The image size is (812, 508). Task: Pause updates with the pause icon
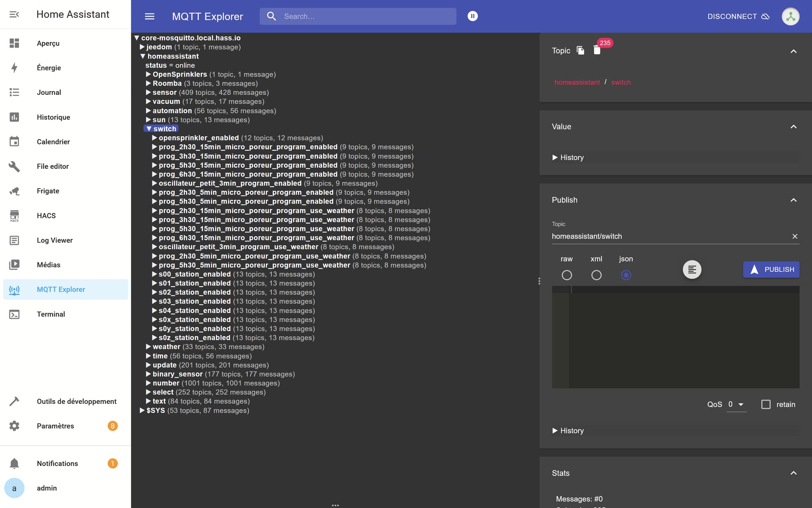click(x=472, y=16)
